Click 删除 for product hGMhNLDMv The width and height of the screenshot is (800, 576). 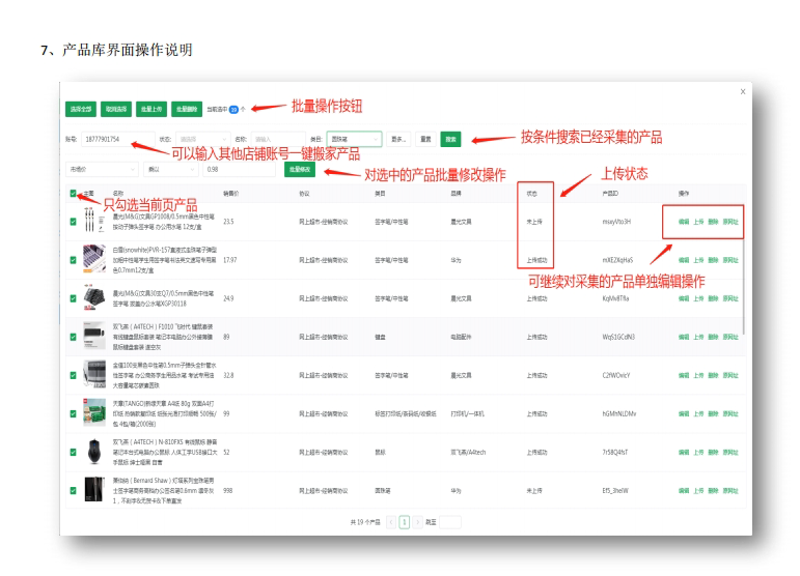[x=713, y=414]
